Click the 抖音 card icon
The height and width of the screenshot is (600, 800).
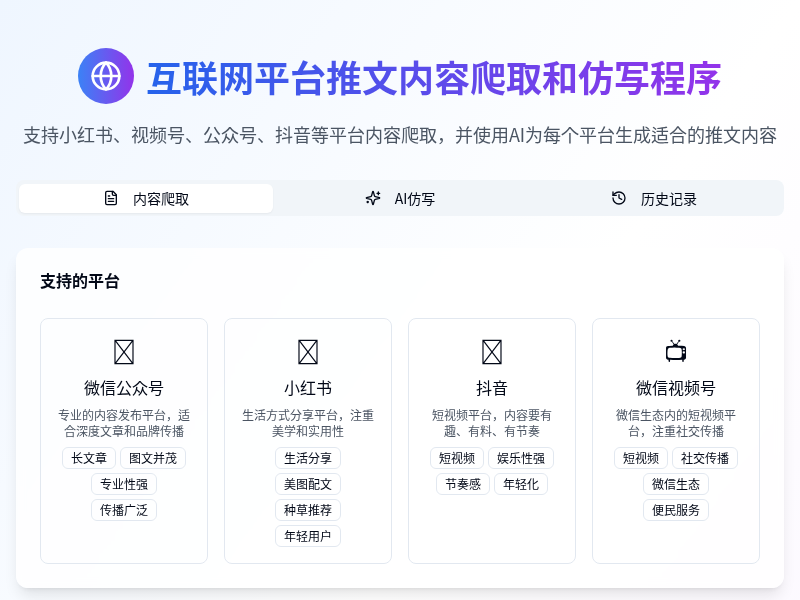tap(492, 352)
